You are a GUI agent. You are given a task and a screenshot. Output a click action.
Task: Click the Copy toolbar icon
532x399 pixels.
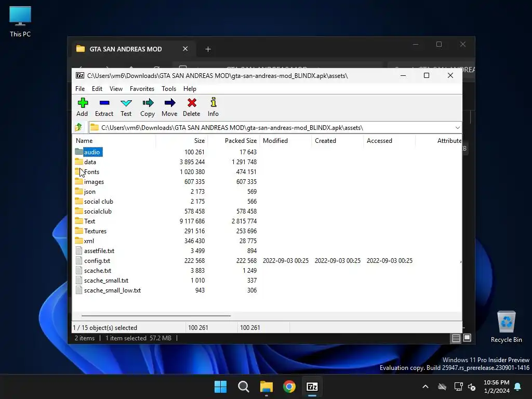(x=148, y=103)
